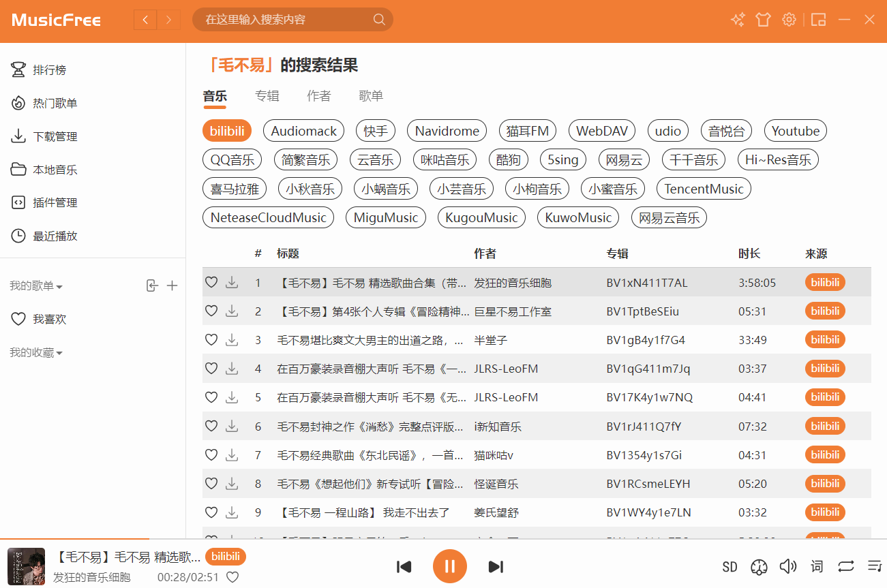Image resolution: width=887 pixels, height=588 pixels.
Task: Like song row 7 heart icon
Action: coord(211,454)
